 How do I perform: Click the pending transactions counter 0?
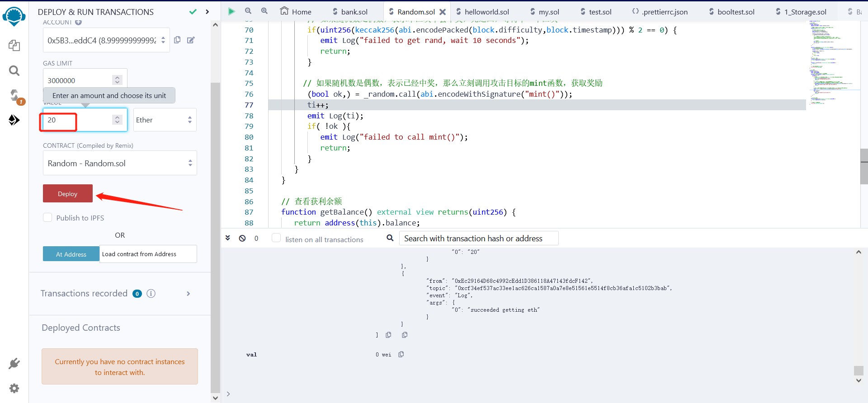(256, 238)
